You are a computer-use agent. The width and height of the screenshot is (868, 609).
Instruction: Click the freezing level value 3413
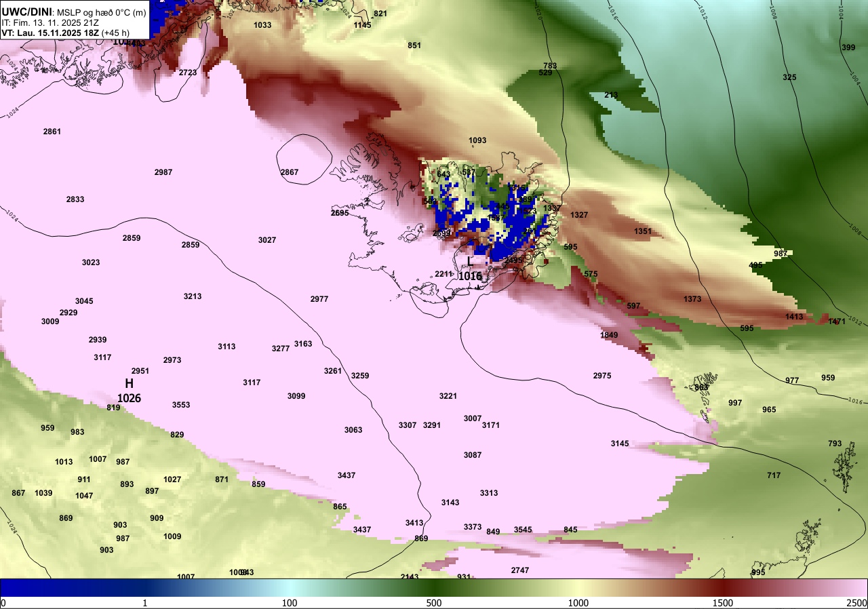[414, 523]
